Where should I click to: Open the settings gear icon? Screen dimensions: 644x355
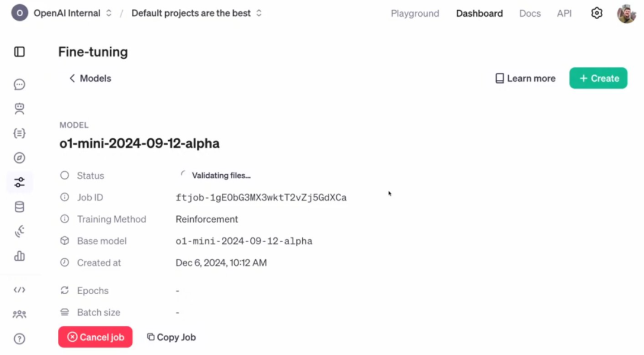point(597,13)
